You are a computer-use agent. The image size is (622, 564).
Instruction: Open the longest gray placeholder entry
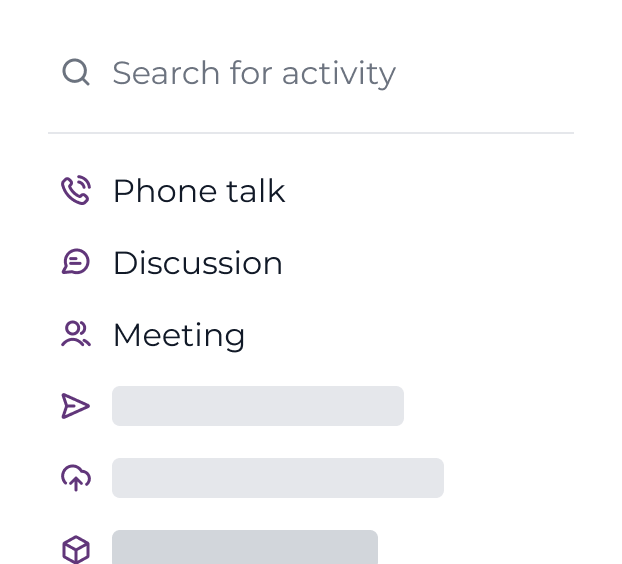[278, 478]
